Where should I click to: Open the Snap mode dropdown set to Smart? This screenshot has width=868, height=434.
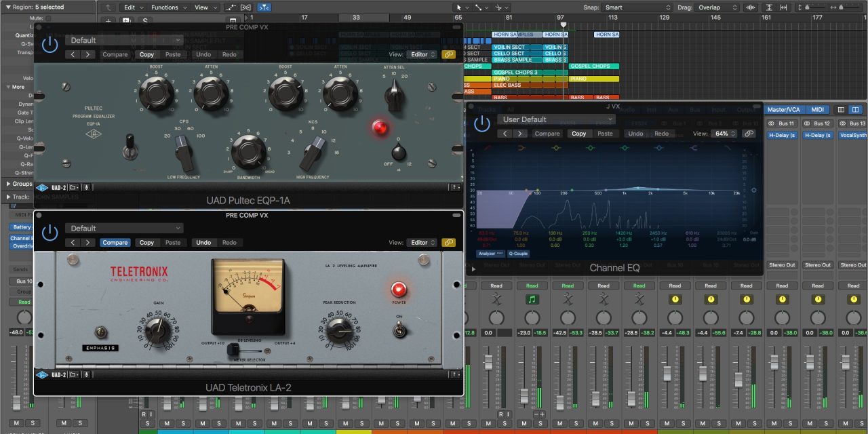[x=637, y=7]
